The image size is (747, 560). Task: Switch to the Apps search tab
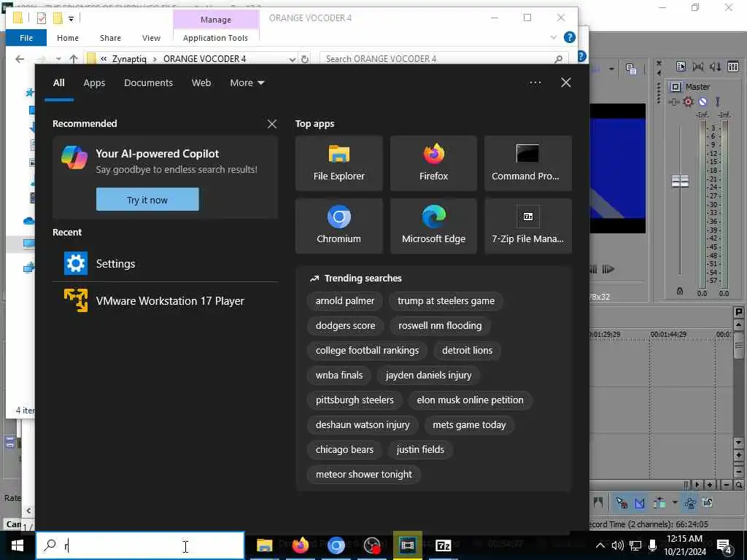(x=94, y=83)
